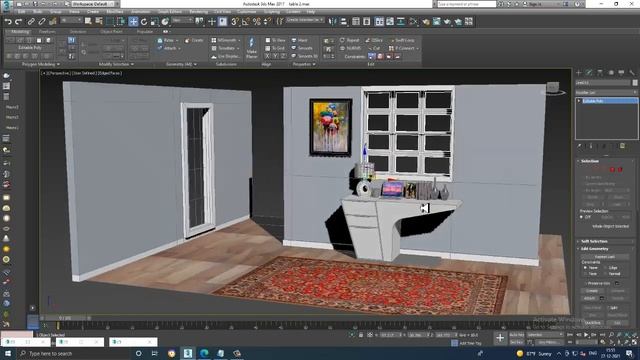Open Select by Name dialog icon
The height and width of the screenshot is (360, 640).
(99, 22)
